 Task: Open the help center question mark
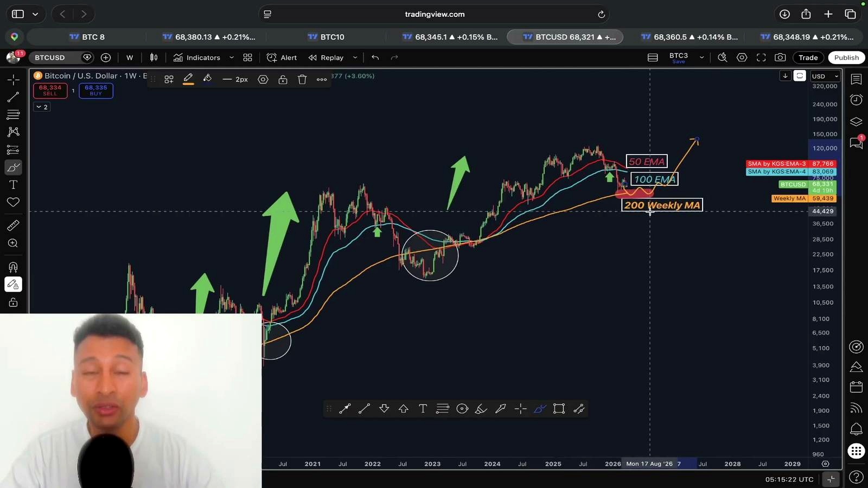(856, 477)
